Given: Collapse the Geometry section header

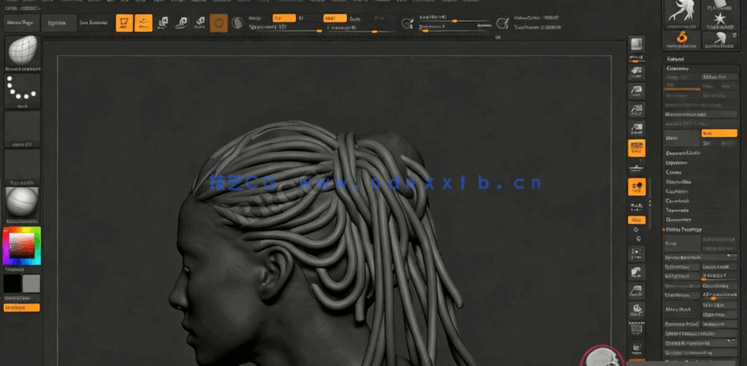Looking at the screenshot, I should pos(677,68).
